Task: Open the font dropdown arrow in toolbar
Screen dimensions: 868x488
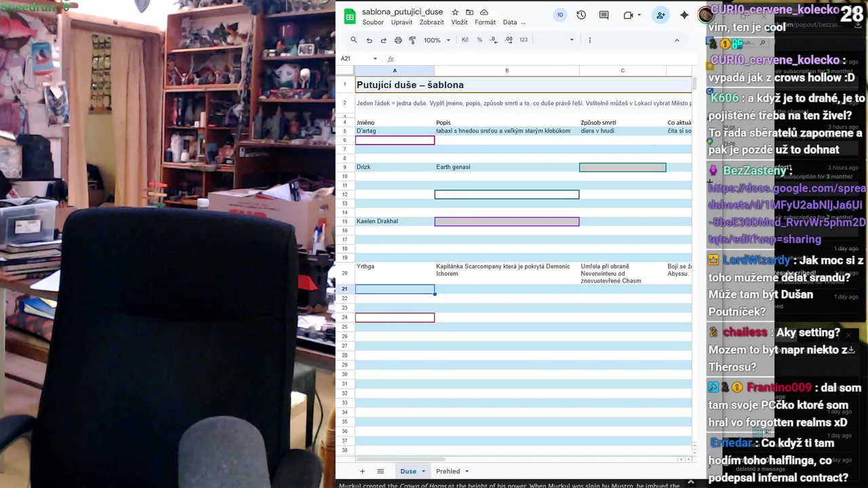Action: click(x=572, y=40)
